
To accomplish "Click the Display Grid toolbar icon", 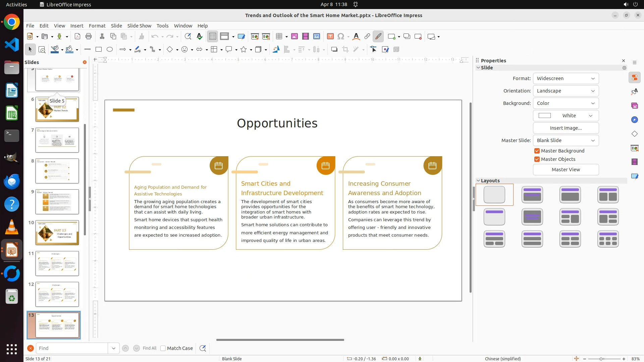I will pyautogui.click(x=213, y=37).
